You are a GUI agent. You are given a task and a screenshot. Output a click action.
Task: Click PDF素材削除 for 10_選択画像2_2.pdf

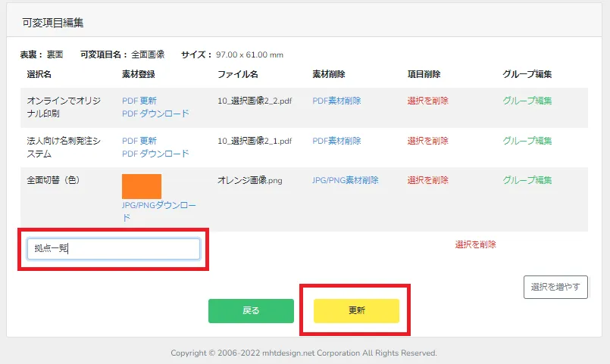point(336,101)
